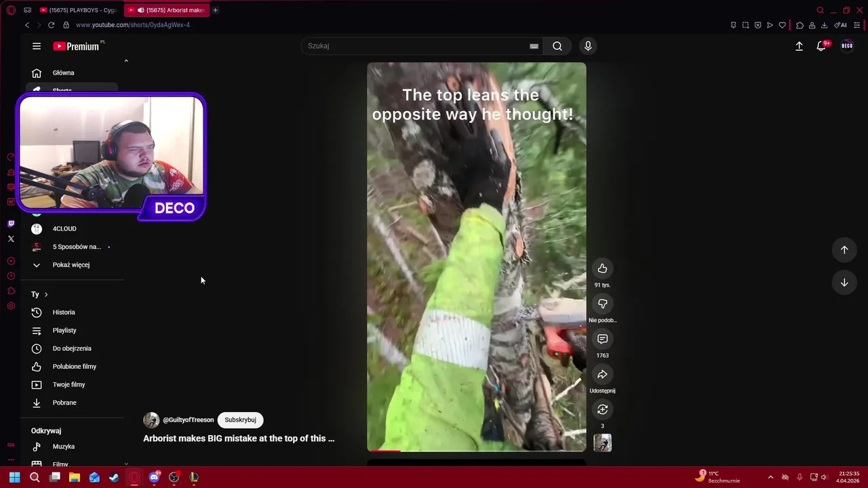868x488 pixels.
Task: Open the GuiltyofTreeson channel avatar
Action: [x=151, y=420]
